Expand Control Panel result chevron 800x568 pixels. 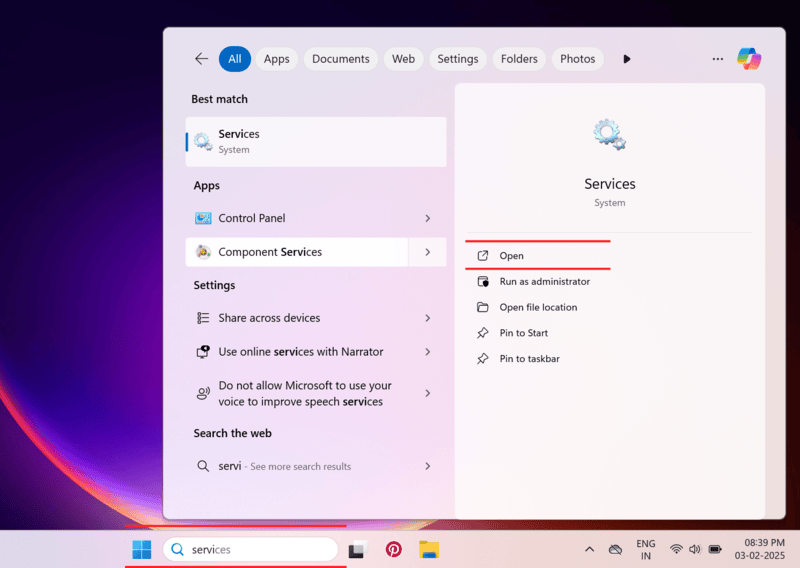[428, 218]
